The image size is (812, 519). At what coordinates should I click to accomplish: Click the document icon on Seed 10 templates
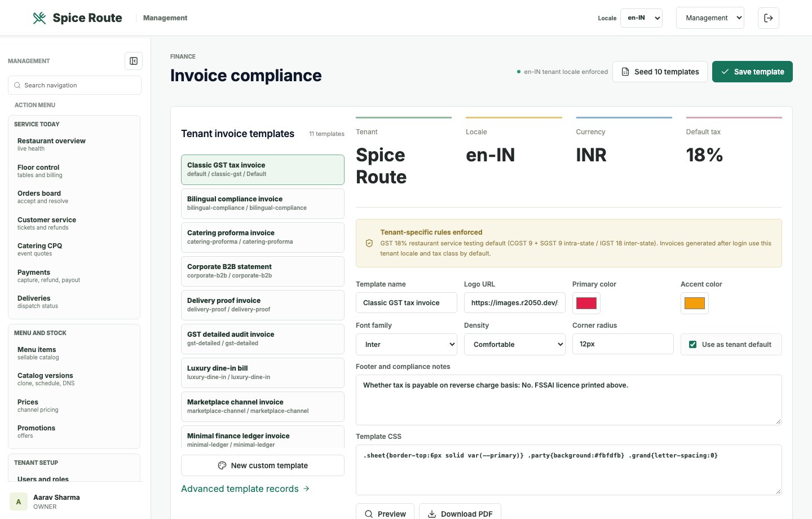click(x=625, y=72)
